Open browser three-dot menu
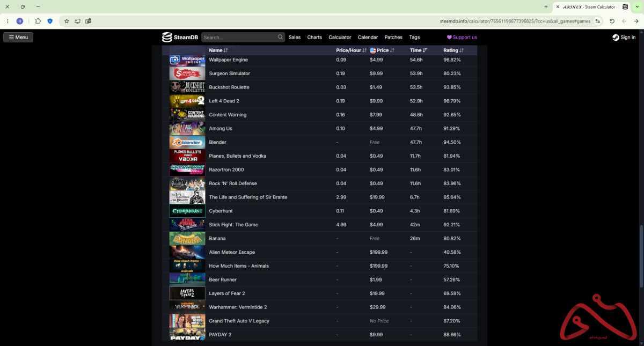Image resolution: width=644 pixels, height=346 pixels. tap(8, 21)
